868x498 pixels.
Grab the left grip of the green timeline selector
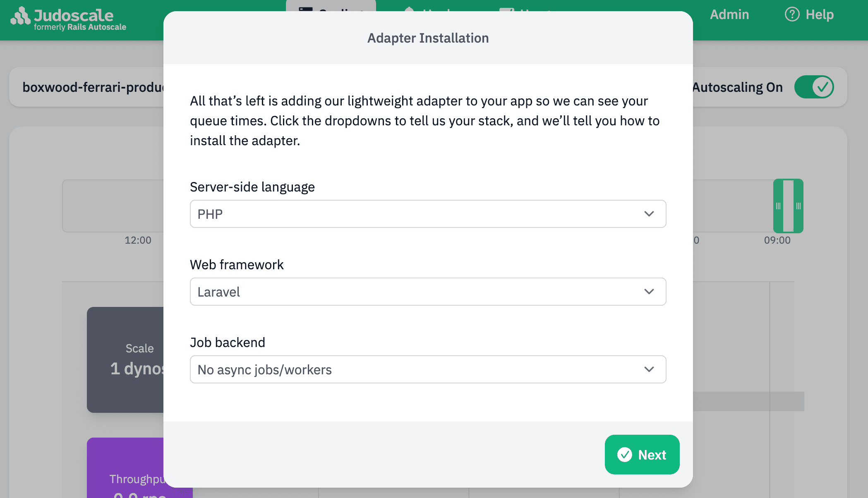coord(779,206)
